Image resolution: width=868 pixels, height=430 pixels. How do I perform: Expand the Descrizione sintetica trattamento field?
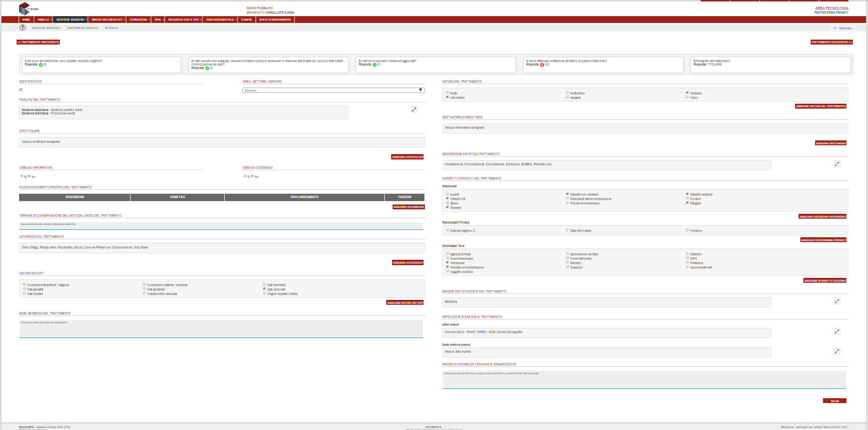(x=837, y=164)
